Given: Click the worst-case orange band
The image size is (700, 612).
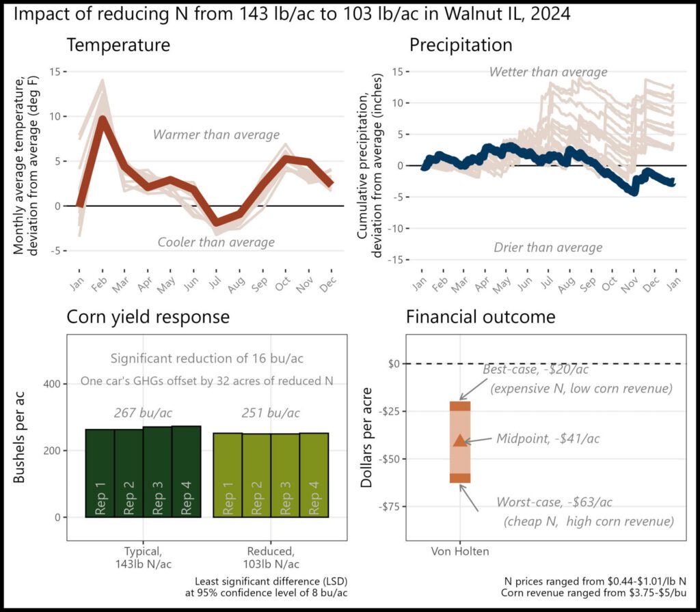Looking at the screenshot, I should click(x=460, y=477).
